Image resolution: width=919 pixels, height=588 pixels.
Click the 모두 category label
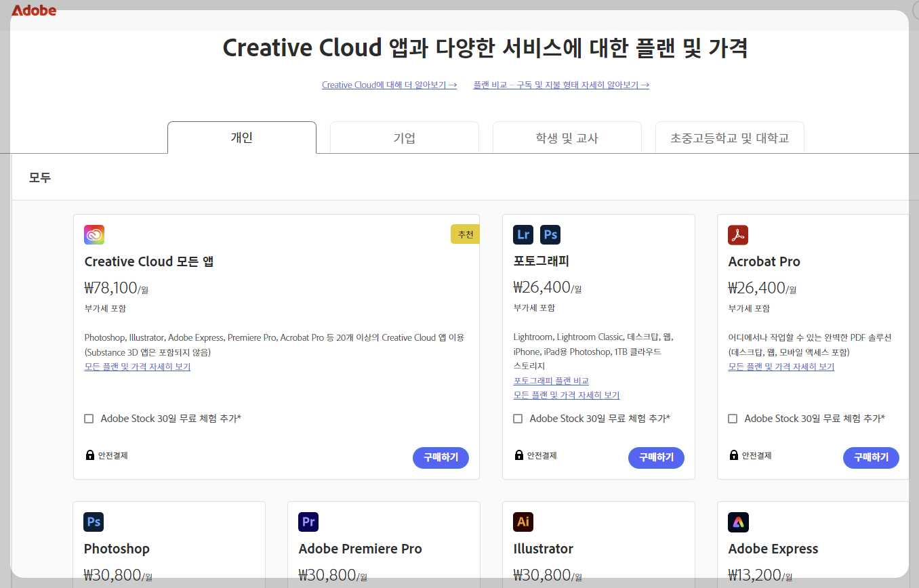[x=40, y=178]
